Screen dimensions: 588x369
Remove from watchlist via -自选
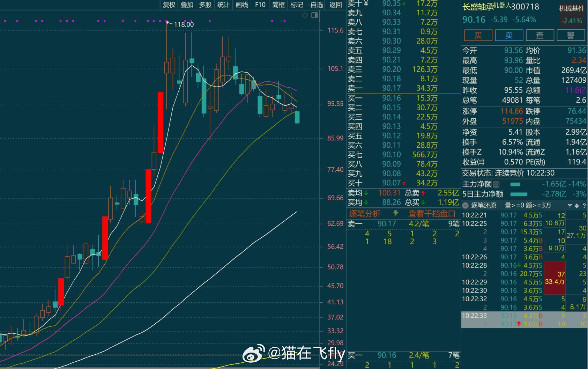(315, 5)
